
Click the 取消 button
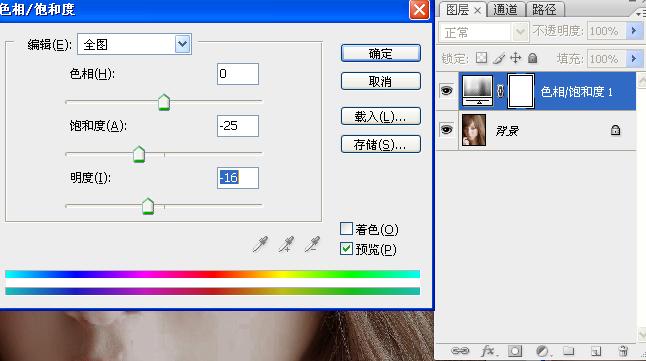coord(381,81)
